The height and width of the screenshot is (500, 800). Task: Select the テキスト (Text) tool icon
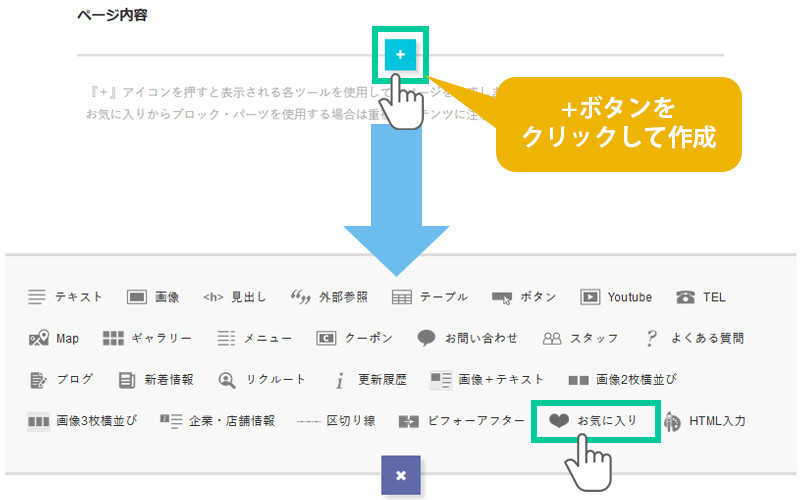click(x=65, y=297)
